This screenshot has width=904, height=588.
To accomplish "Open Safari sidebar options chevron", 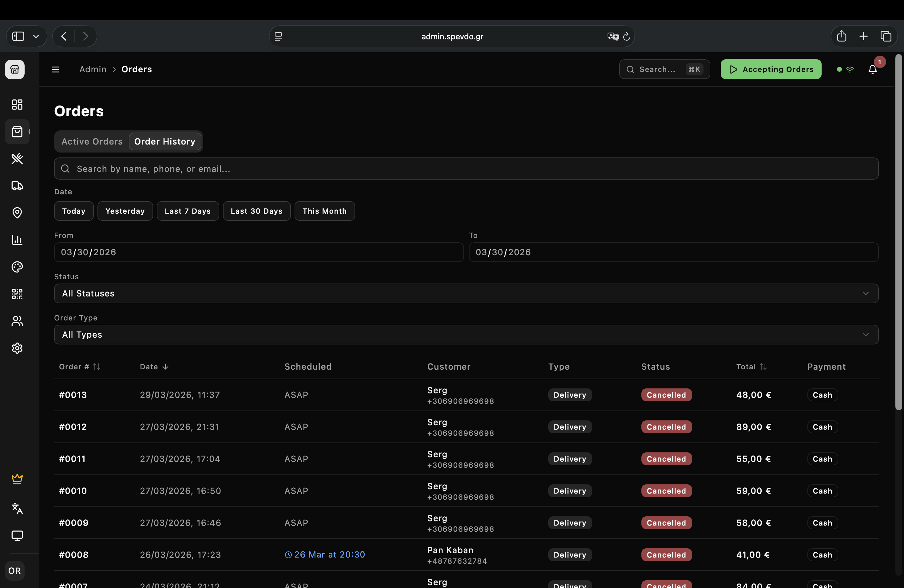I will 36,37.
